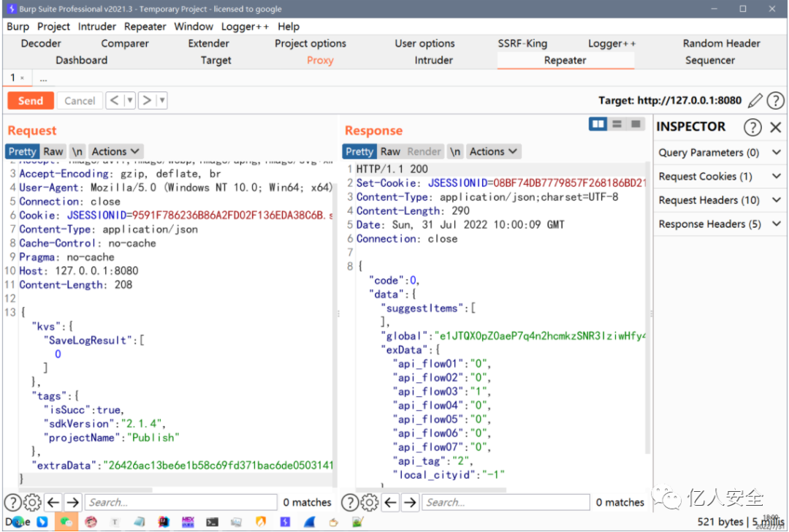The width and height of the screenshot is (789, 532).
Task: Open the SSRF-King tab
Action: coord(522,44)
